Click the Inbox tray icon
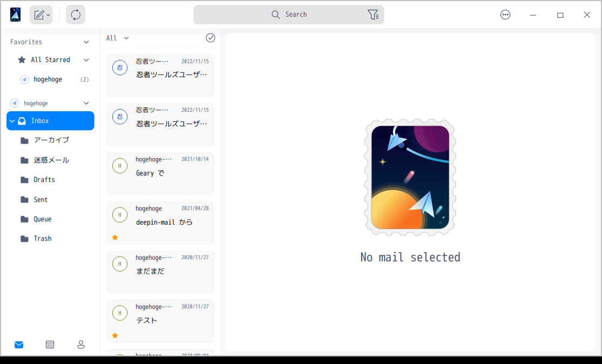This screenshot has width=602, height=364. [x=22, y=120]
